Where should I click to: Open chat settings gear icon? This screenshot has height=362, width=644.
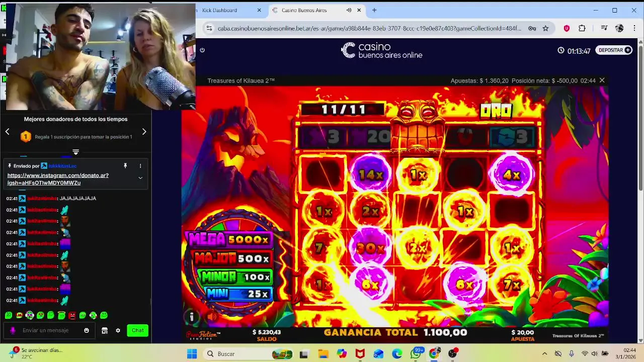coord(118,330)
